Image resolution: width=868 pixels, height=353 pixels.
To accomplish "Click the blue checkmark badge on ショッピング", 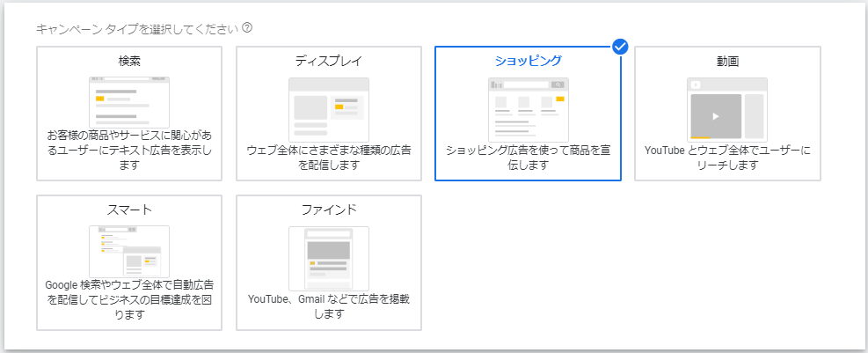I will coord(619,47).
